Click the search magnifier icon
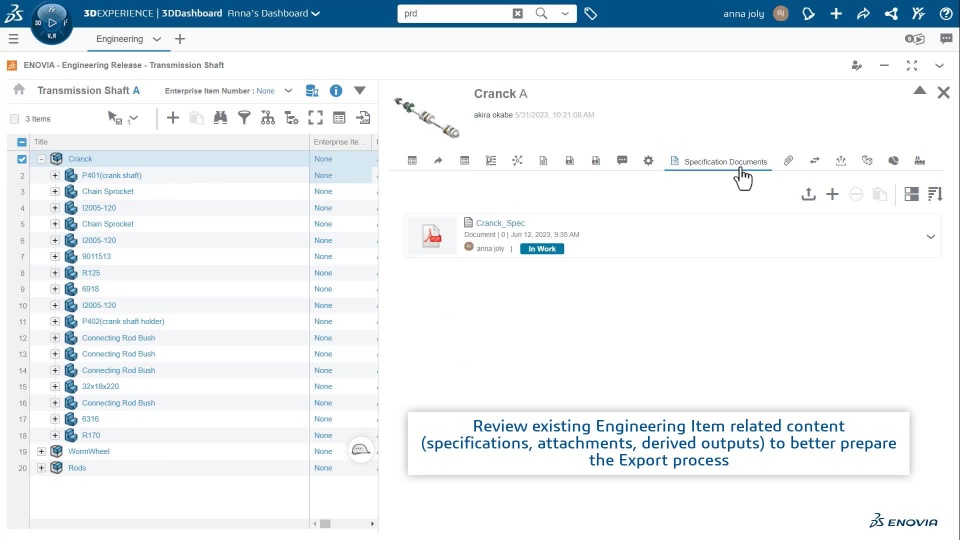This screenshot has width=960, height=540. (x=541, y=13)
